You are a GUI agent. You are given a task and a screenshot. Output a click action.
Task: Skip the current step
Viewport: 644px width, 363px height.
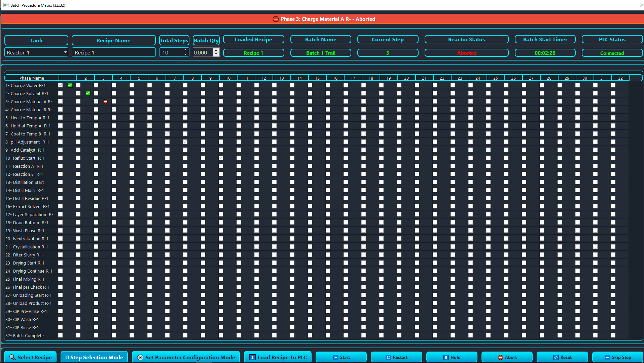point(617,357)
